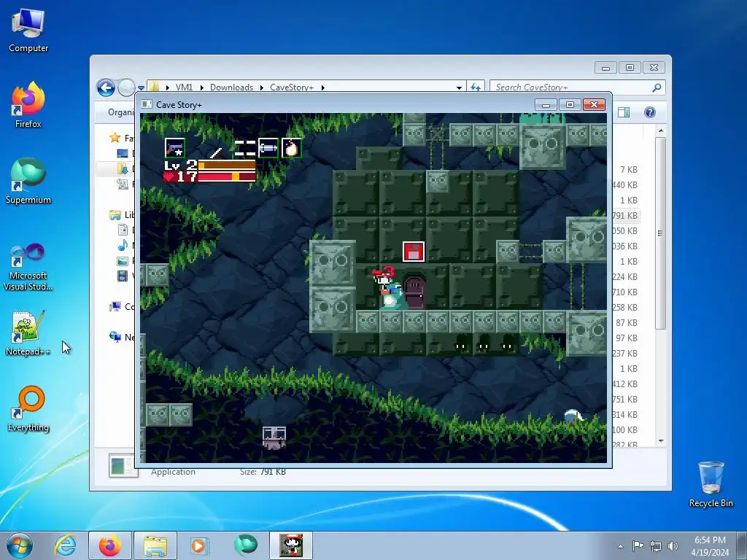Expand the arrow after the CaveStory+ breadcrumb
This screenshot has height=560, width=747.
pyautogui.click(x=323, y=87)
